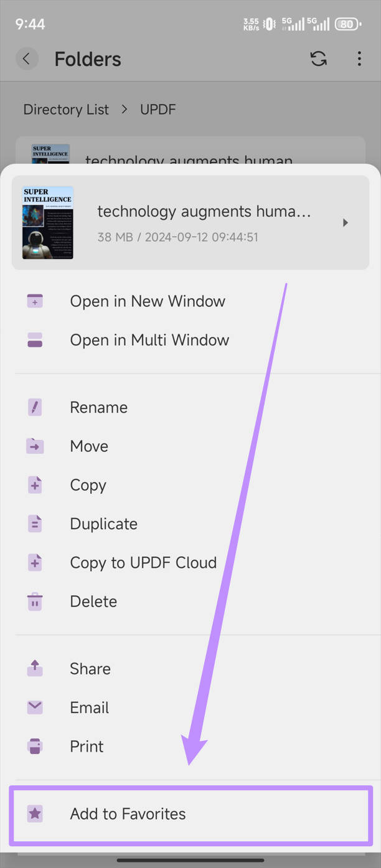Tap the '38 MB / 2024-09-12 09:44:51' file info
381x868 pixels.
[x=177, y=237]
